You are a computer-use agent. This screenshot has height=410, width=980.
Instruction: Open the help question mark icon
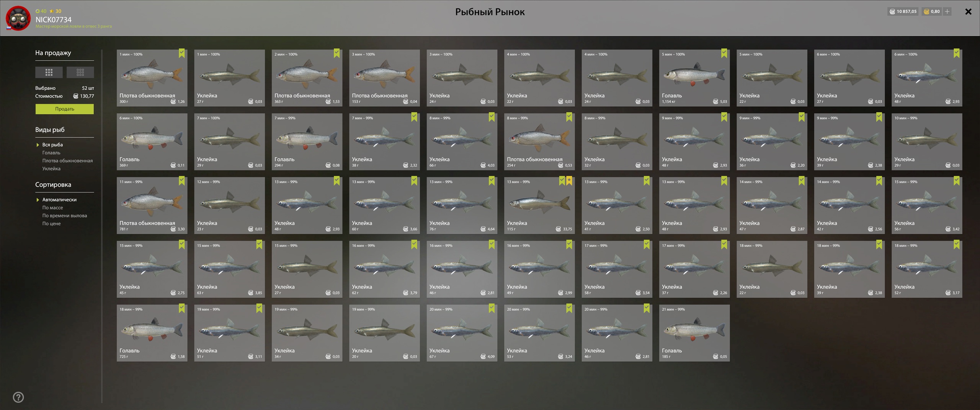point(18,397)
